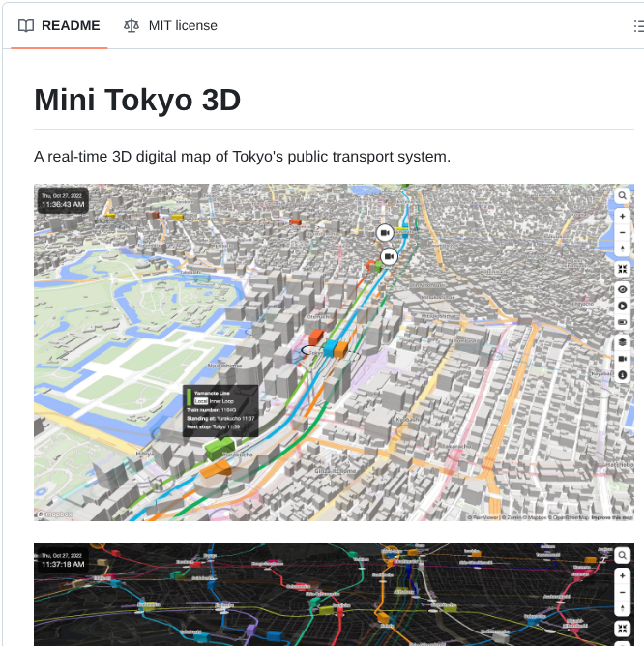The height and width of the screenshot is (646, 644).
Task: Open the daytime 3D Tokyo map screenshot
Action: [x=334, y=352]
